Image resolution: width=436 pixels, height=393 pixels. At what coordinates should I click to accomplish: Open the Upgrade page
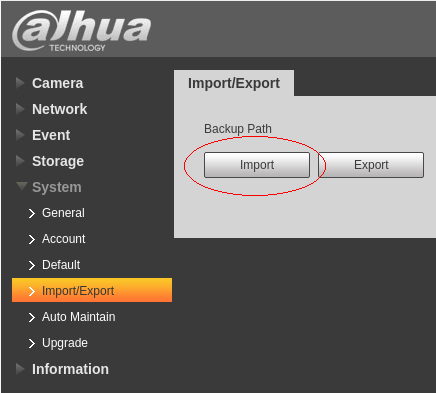tap(65, 343)
